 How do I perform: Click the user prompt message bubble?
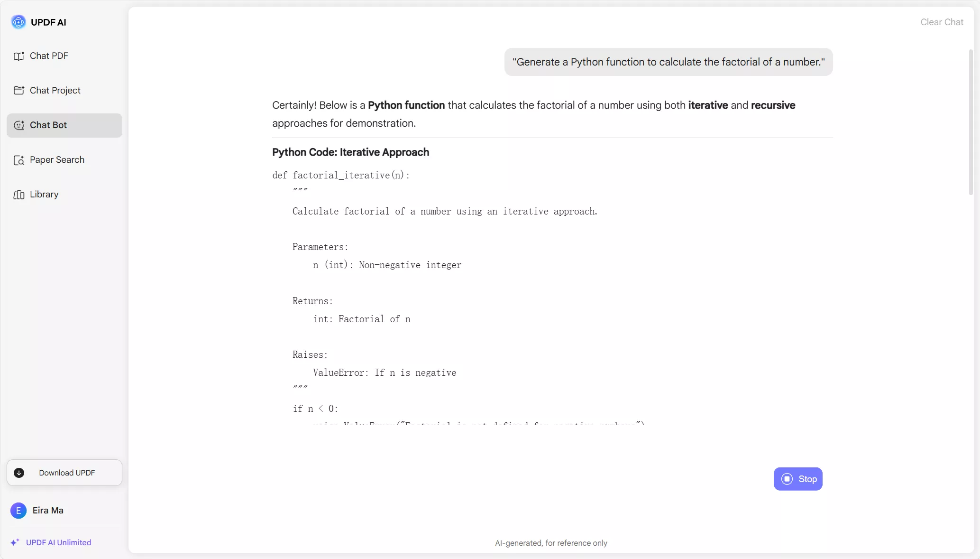[x=668, y=62]
